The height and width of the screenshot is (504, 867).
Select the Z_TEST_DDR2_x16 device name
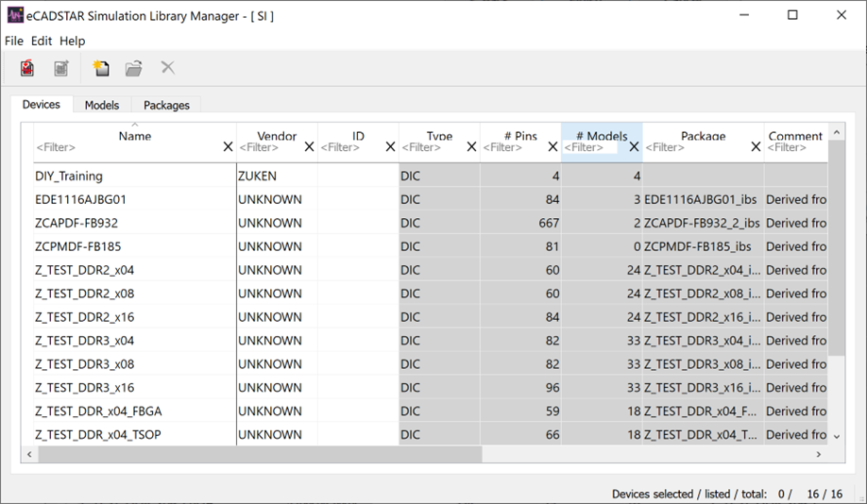tap(85, 317)
